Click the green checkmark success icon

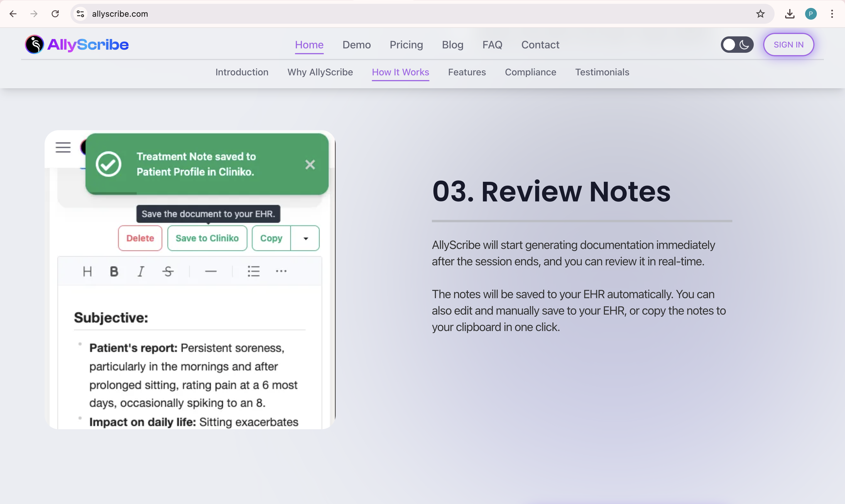[108, 164]
